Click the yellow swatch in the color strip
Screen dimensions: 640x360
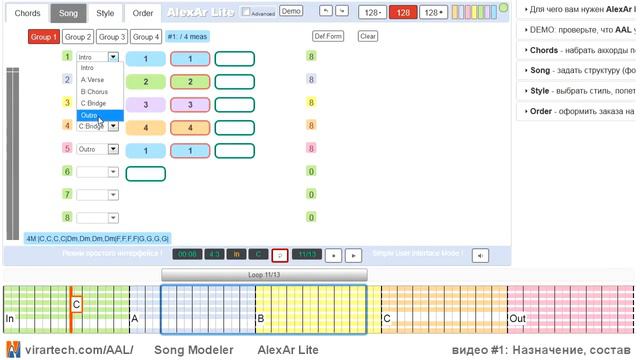pyautogui.click(x=475, y=12)
